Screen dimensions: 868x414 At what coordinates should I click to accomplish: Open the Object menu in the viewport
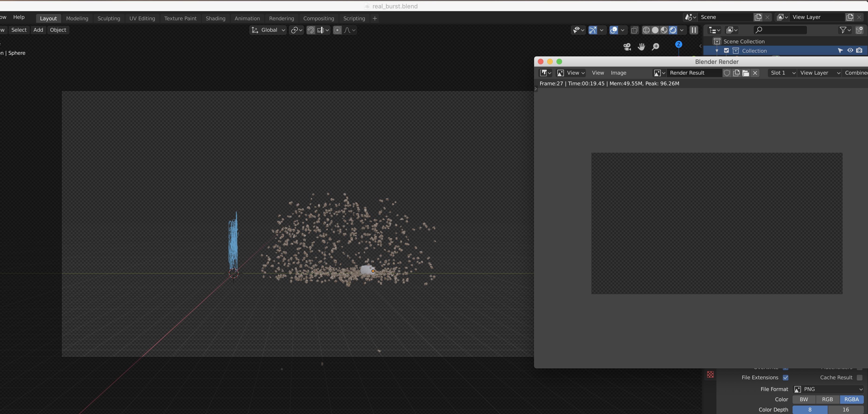[58, 30]
